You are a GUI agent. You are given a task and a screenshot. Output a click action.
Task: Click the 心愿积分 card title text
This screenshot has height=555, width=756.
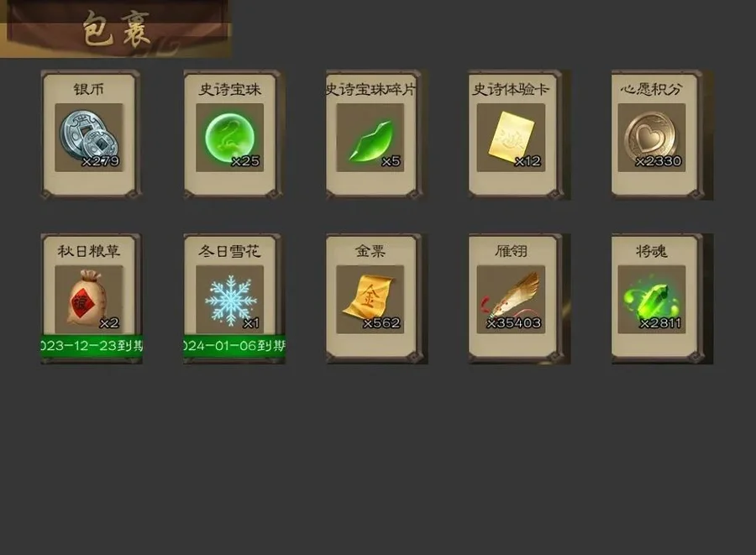point(652,89)
